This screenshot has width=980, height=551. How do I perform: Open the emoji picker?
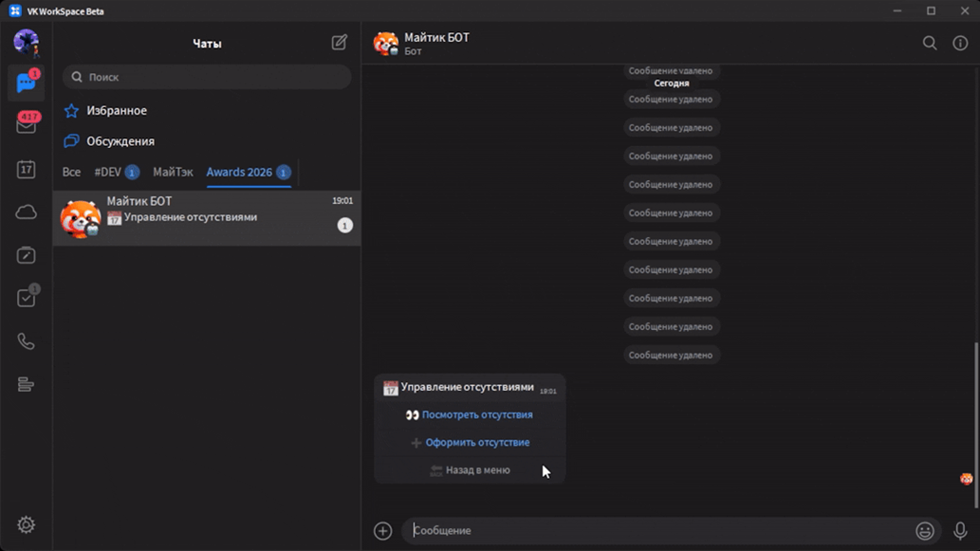[924, 531]
